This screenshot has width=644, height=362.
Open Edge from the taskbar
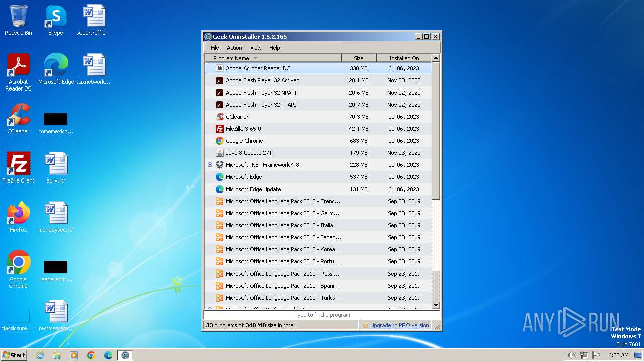(x=108, y=355)
